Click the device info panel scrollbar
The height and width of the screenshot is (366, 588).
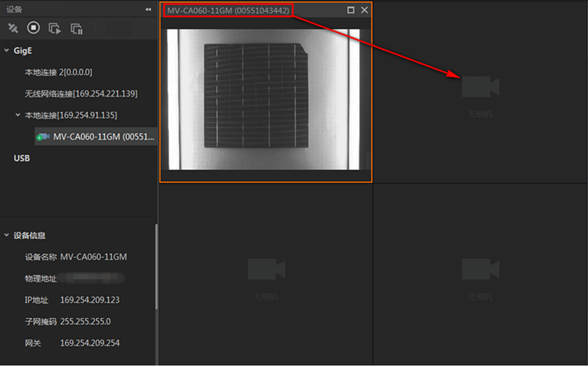[x=156, y=266]
